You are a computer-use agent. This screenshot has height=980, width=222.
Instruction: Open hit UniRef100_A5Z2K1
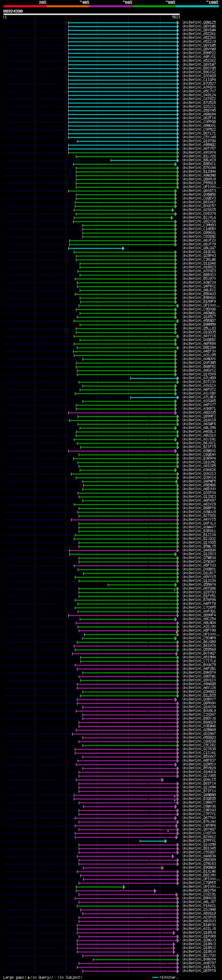pyautogui.click(x=199, y=34)
